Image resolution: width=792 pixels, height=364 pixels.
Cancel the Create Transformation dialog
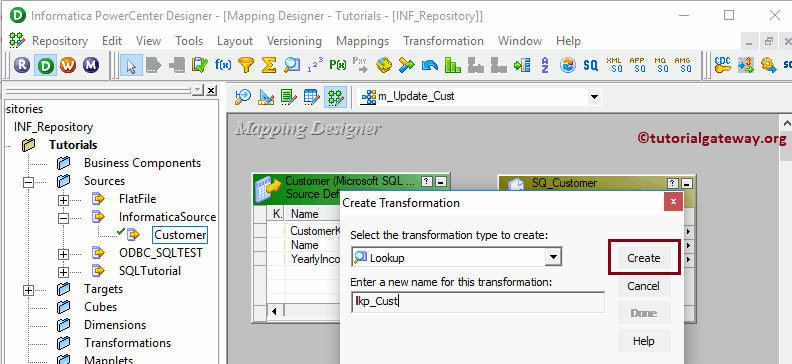[644, 286]
